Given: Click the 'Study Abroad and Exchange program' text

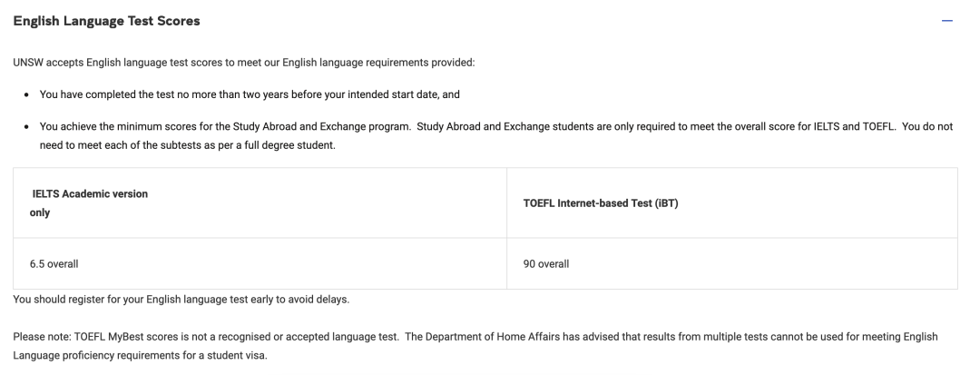Looking at the screenshot, I should click(x=321, y=127).
